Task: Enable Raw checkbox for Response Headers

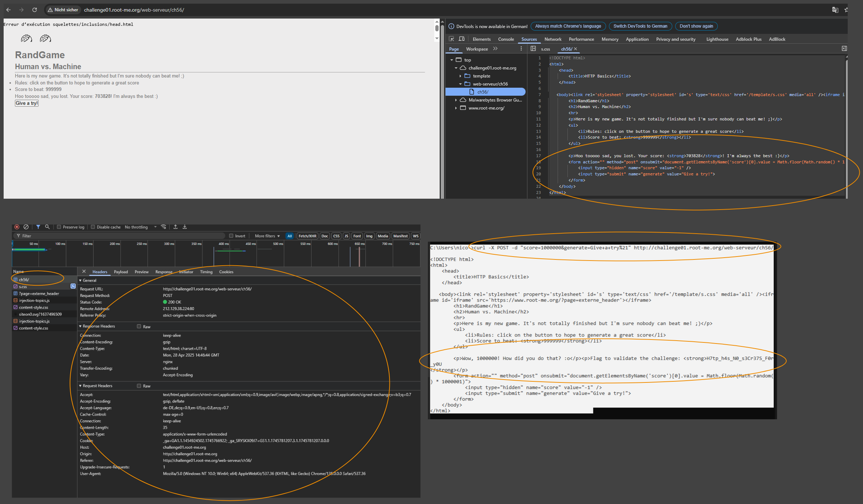Action: click(139, 326)
